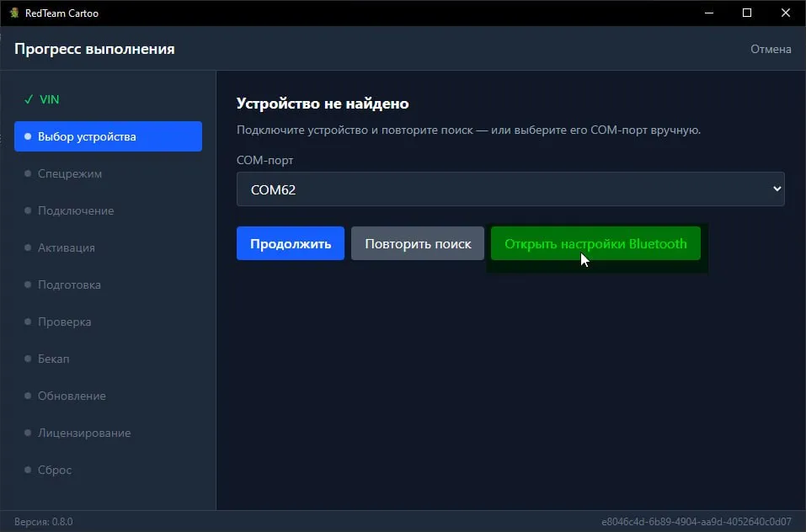Click the RedTeam Cartoo app icon
The width and height of the screenshot is (806, 532).
tap(14, 13)
